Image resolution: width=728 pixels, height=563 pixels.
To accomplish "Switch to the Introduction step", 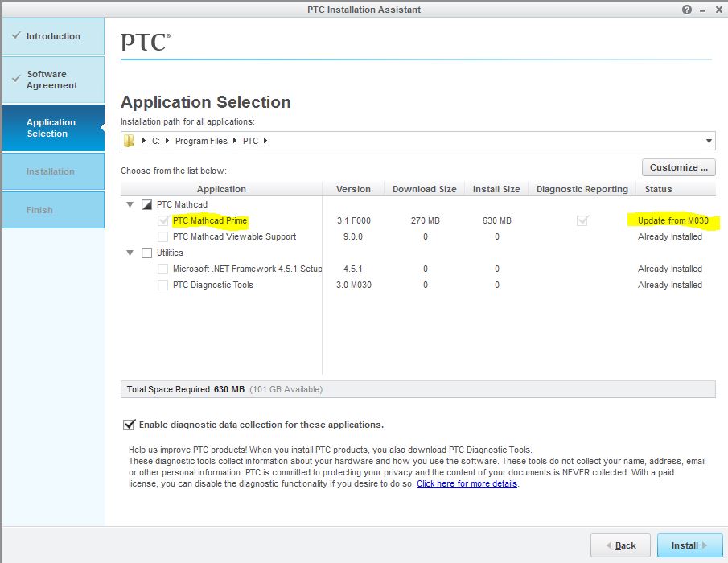I will 52,35.
